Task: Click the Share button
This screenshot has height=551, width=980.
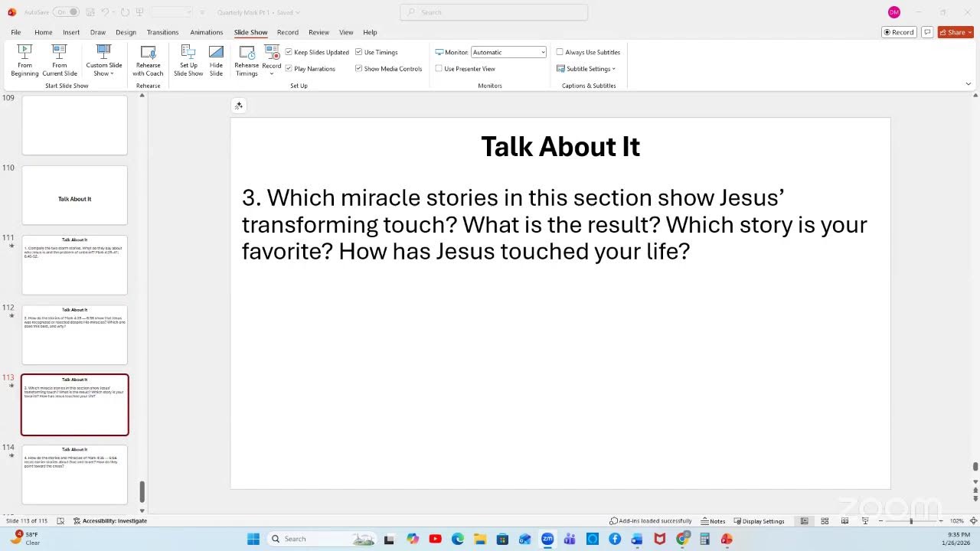Action: click(955, 32)
